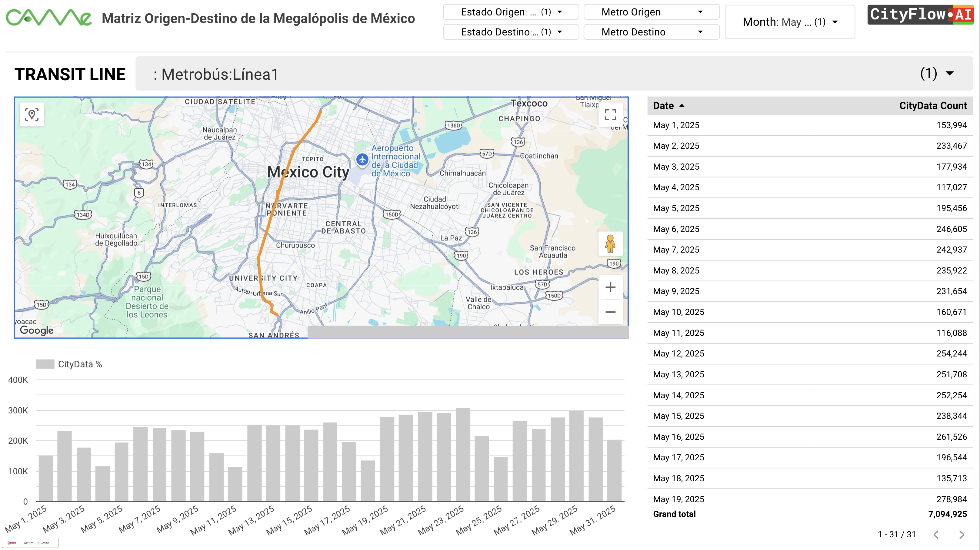The width and height of the screenshot is (980, 550).
Task: Open the Transit Line Metrobús:Línea1 selector
Action: pos(554,74)
